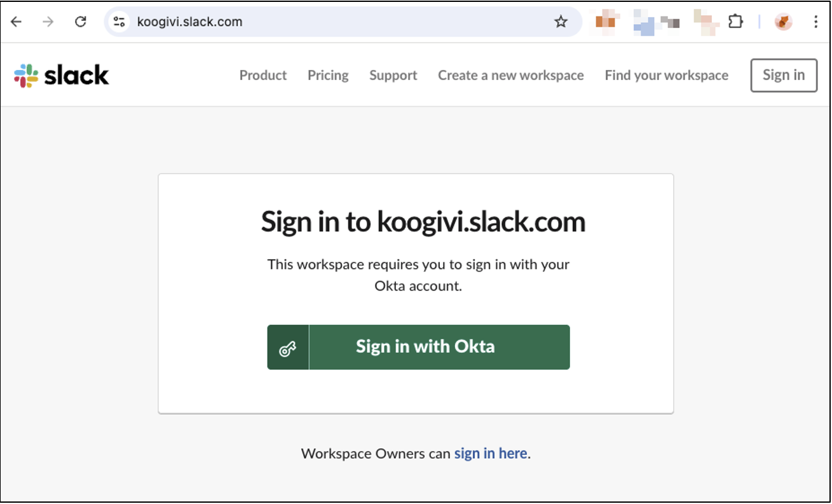Click the forward navigation arrow
Screen dimensions: 832x504
(x=48, y=21)
